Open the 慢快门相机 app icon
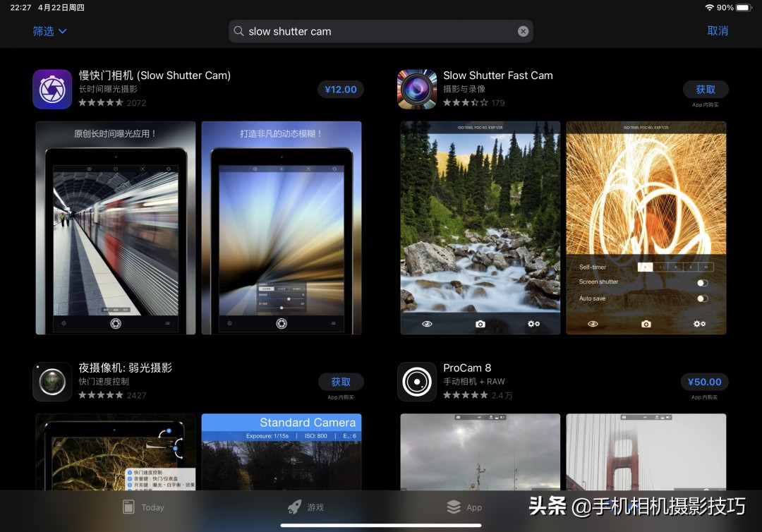This screenshot has width=762, height=532. tap(52, 89)
